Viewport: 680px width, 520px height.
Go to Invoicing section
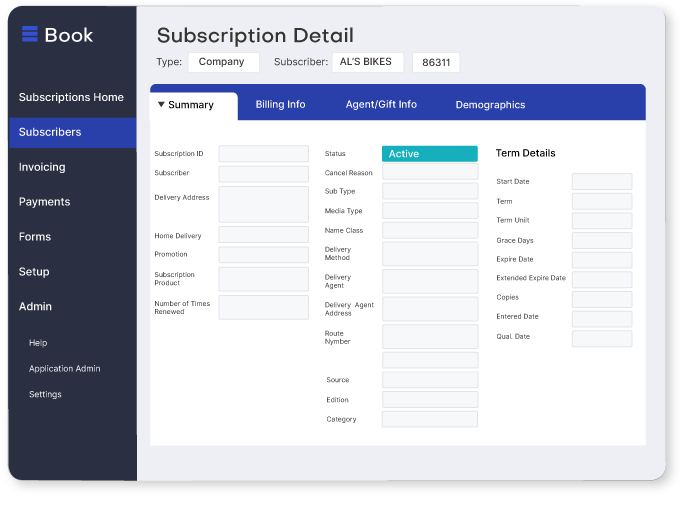point(42,167)
